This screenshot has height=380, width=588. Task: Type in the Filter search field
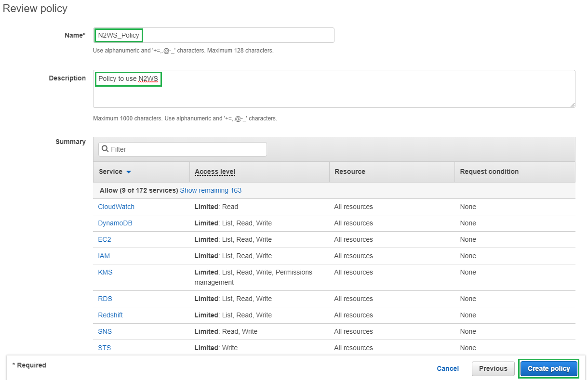coord(187,149)
